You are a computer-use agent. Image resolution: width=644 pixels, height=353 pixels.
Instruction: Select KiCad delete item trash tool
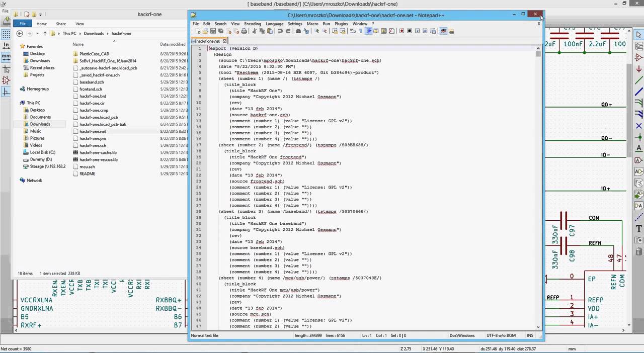tap(638, 250)
